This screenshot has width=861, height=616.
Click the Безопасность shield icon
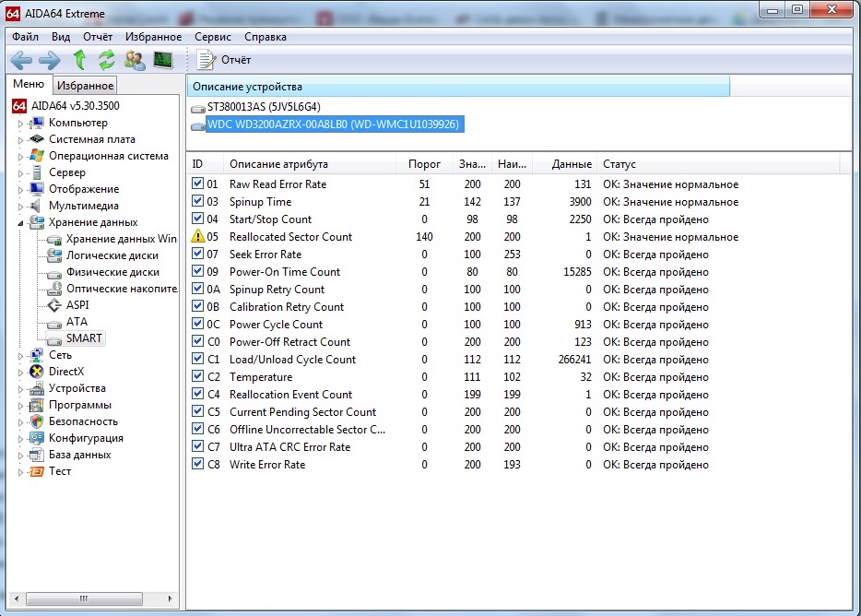click(x=37, y=421)
